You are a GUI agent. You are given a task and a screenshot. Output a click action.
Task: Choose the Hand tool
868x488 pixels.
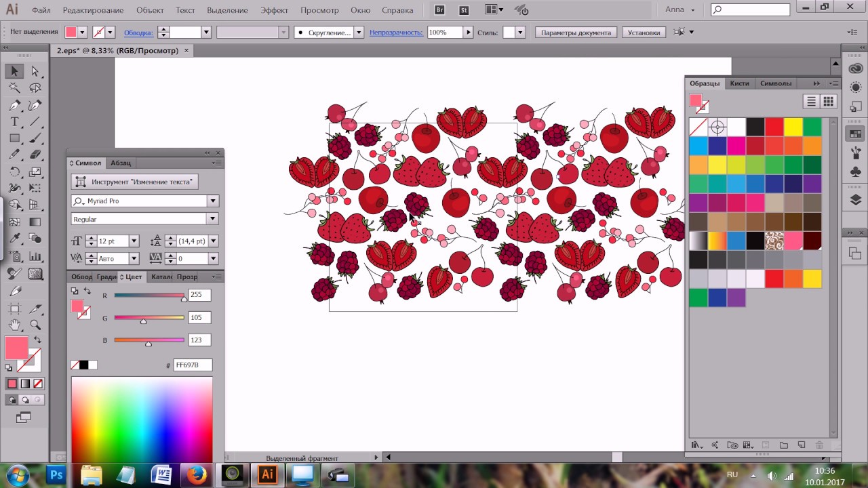(14, 325)
